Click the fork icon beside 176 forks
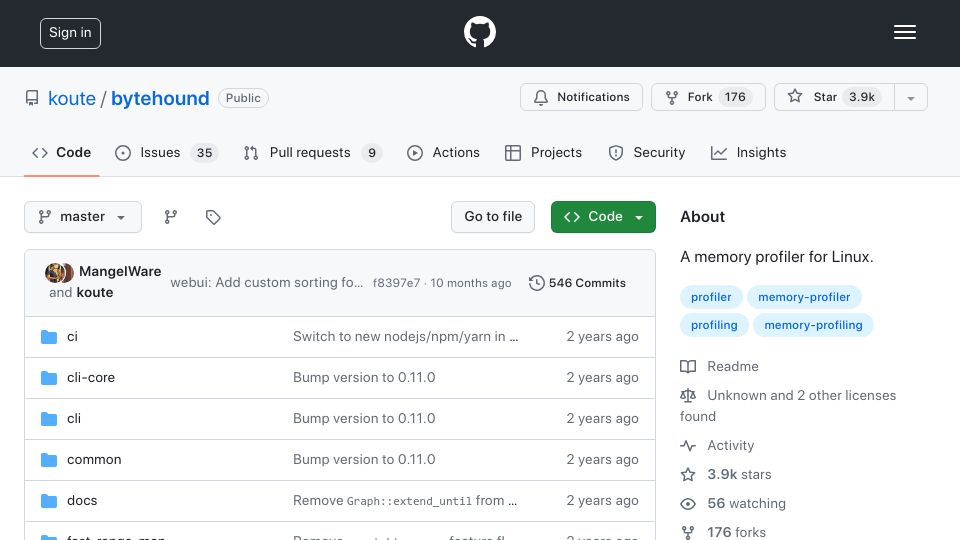Viewport: 960px width, 540px height. click(x=688, y=532)
